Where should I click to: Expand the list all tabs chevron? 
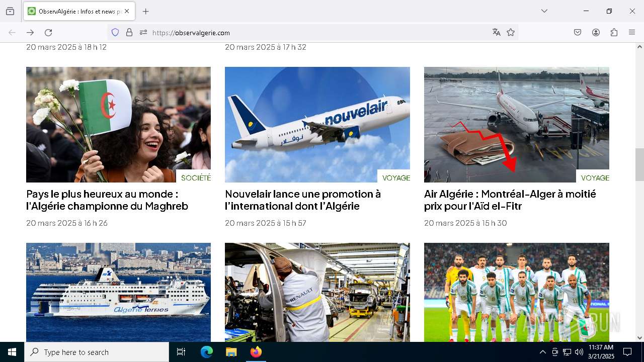pos(544,11)
